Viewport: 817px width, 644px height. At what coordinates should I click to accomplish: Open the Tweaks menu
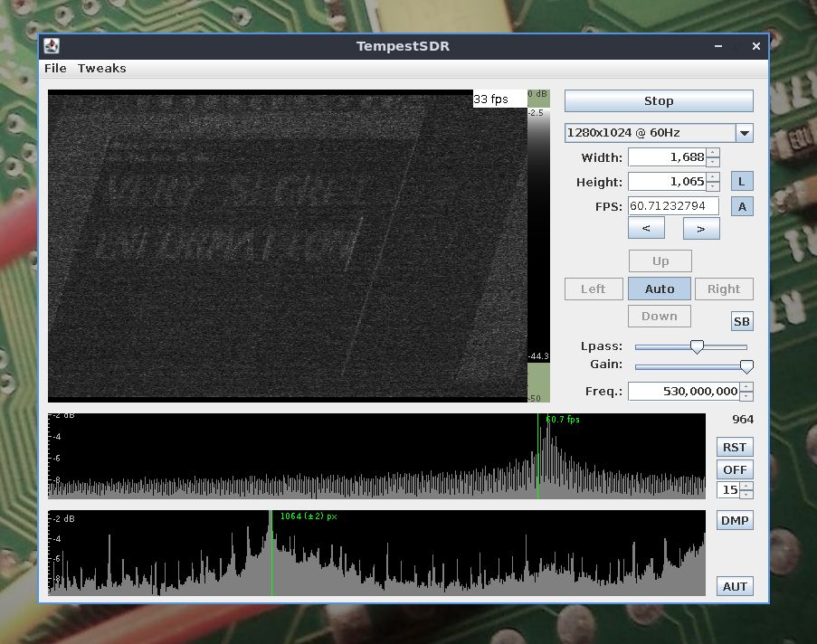pos(101,68)
